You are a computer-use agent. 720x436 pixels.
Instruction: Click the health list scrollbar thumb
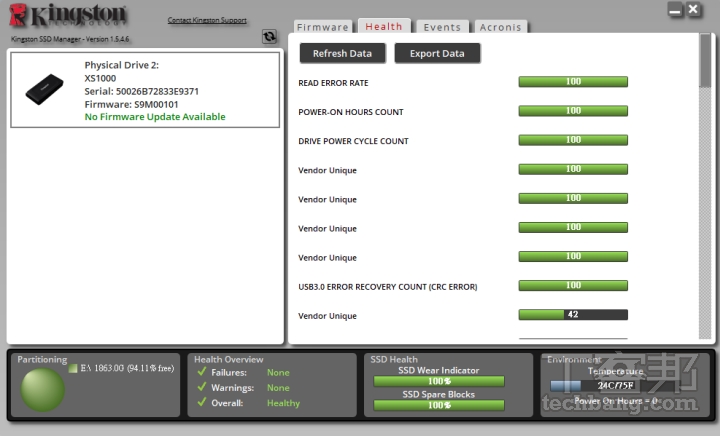coord(705,60)
